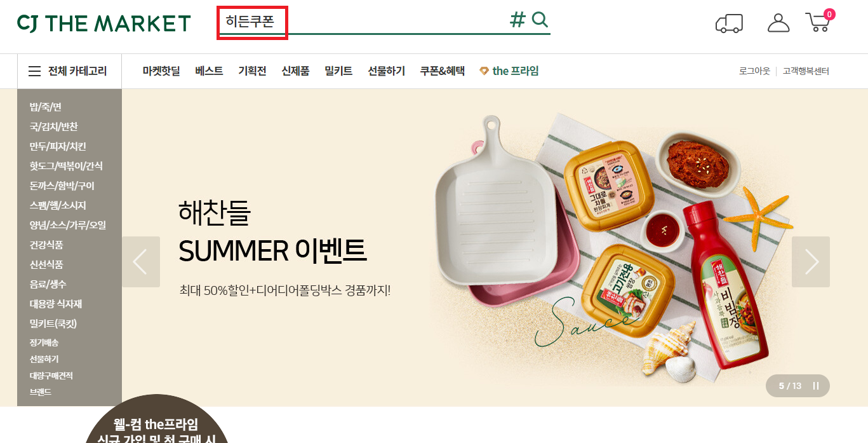The image size is (868, 443).
Task: Show the next banner slide arrow
Action: [811, 262]
